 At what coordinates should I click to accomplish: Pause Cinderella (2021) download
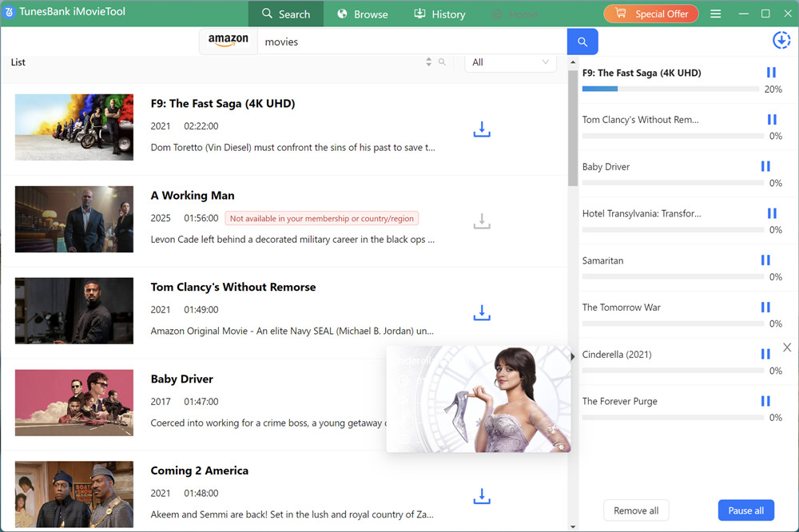[x=765, y=354]
